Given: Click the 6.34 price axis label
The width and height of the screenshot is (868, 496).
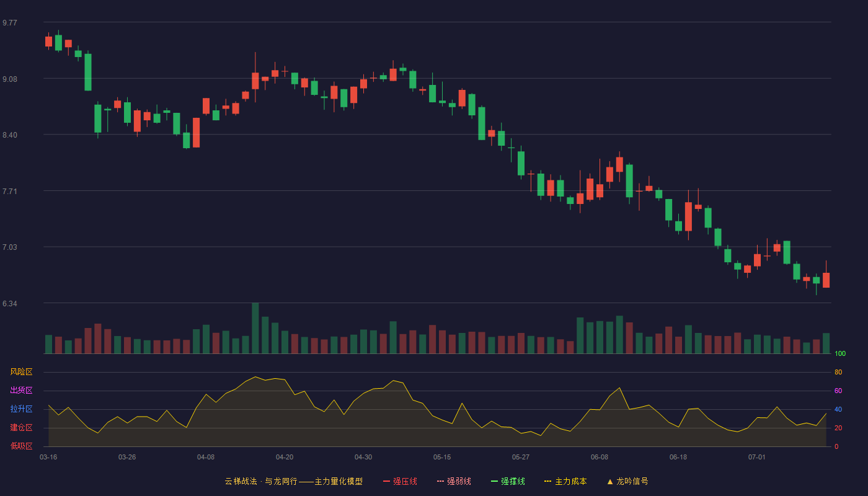Looking at the screenshot, I should [x=10, y=304].
